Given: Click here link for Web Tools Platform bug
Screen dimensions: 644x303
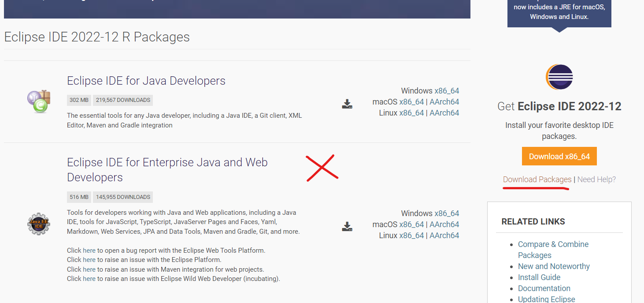Looking at the screenshot, I should pos(89,251).
